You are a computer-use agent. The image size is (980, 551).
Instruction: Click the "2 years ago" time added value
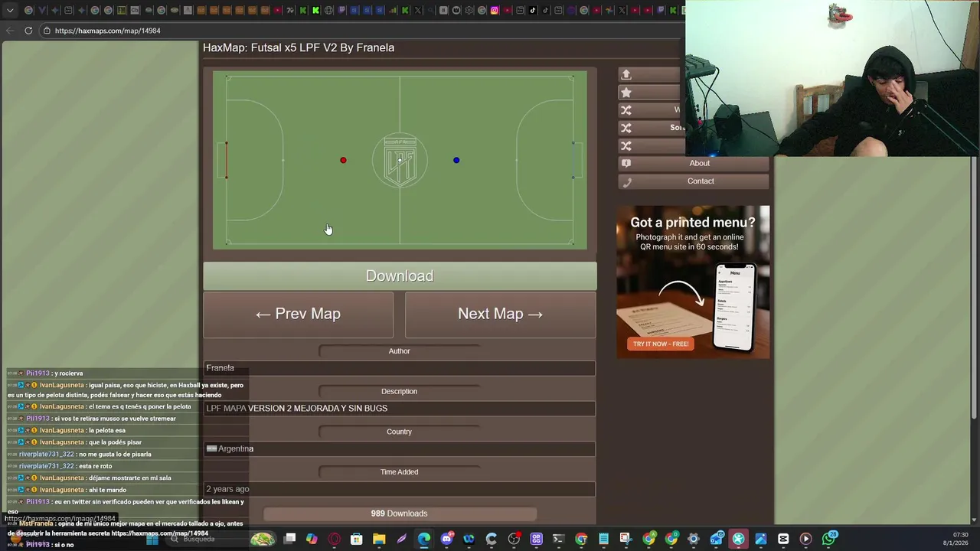click(x=227, y=489)
